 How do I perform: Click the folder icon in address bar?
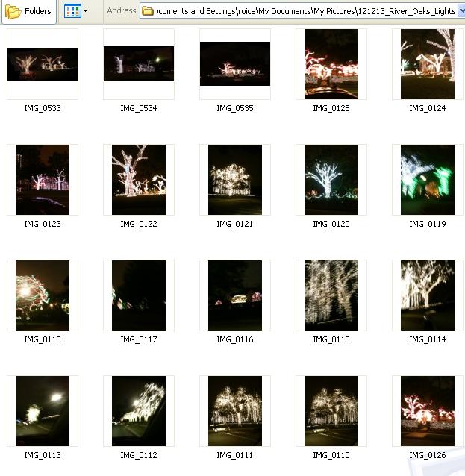point(148,11)
